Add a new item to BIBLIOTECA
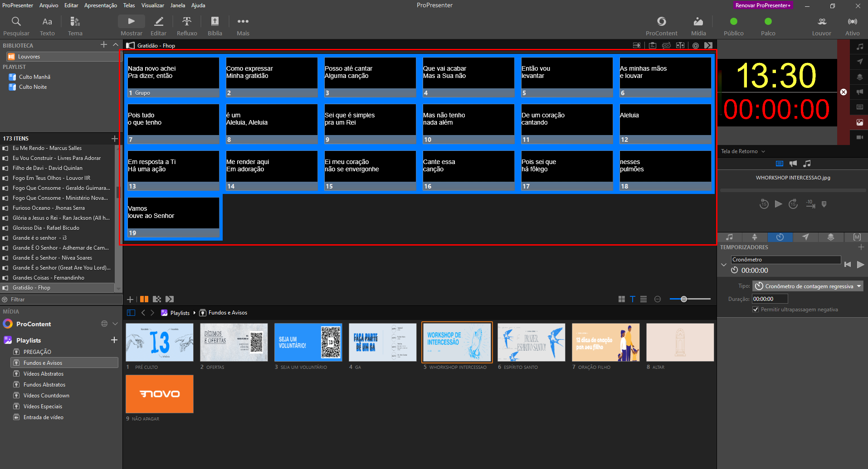Viewport: 868px width, 469px height. pos(104,44)
